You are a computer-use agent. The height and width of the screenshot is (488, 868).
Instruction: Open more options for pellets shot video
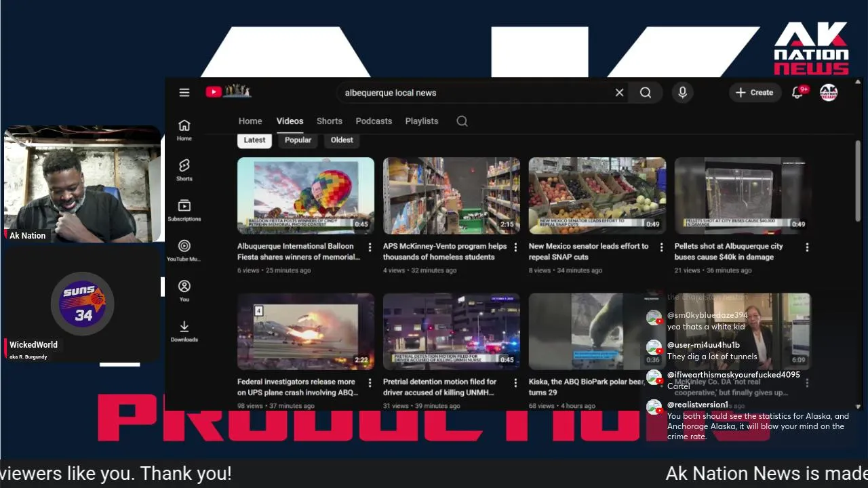point(807,247)
